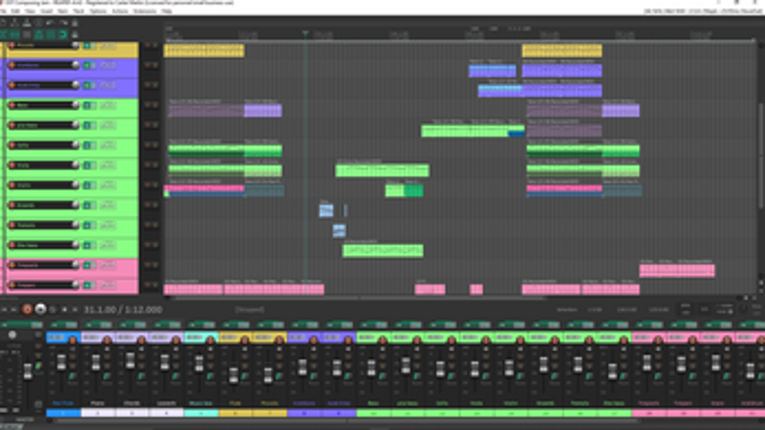This screenshot has height=430, width=765.
Task: Save the project via the toolbar icon
Action: click(x=26, y=22)
